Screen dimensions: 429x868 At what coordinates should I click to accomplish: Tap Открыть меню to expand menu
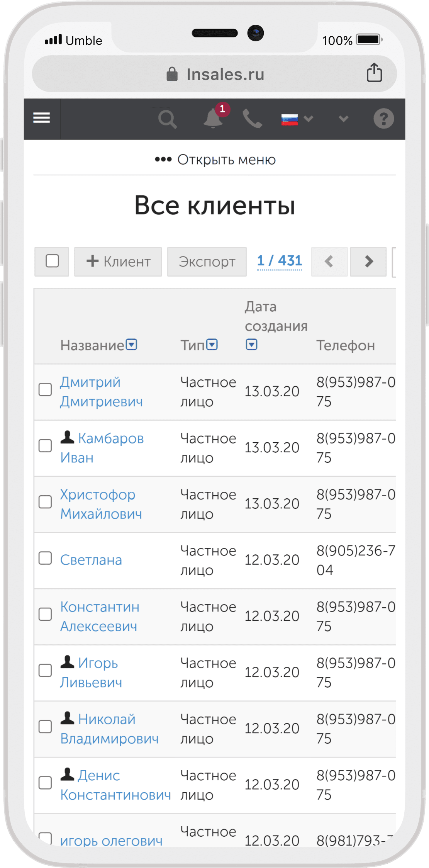[215, 160]
